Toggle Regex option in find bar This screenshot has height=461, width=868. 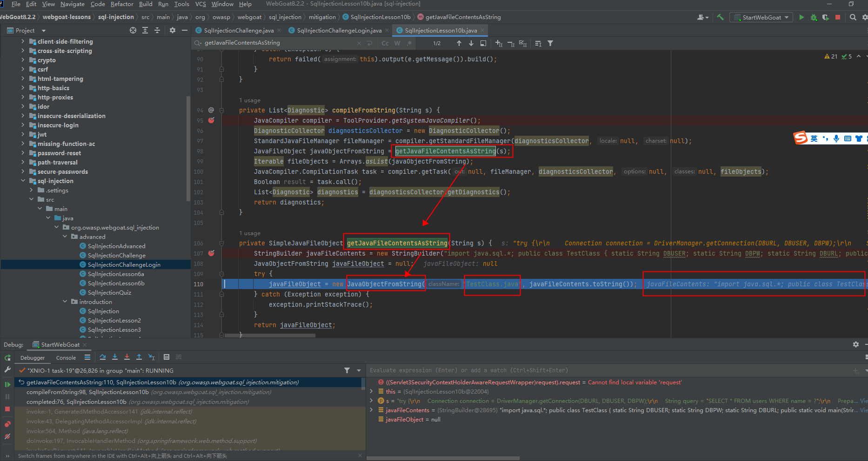[x=409, y=43]
